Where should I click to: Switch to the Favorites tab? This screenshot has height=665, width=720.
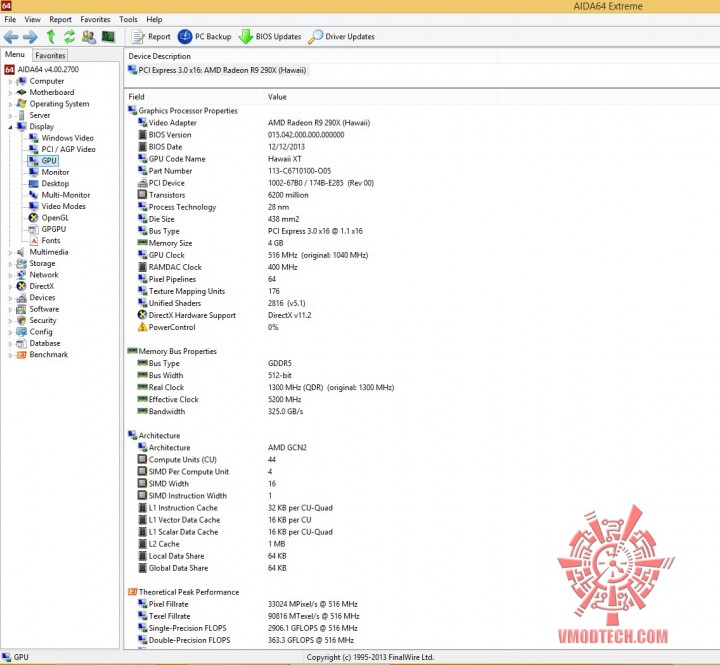pos(50,55)
